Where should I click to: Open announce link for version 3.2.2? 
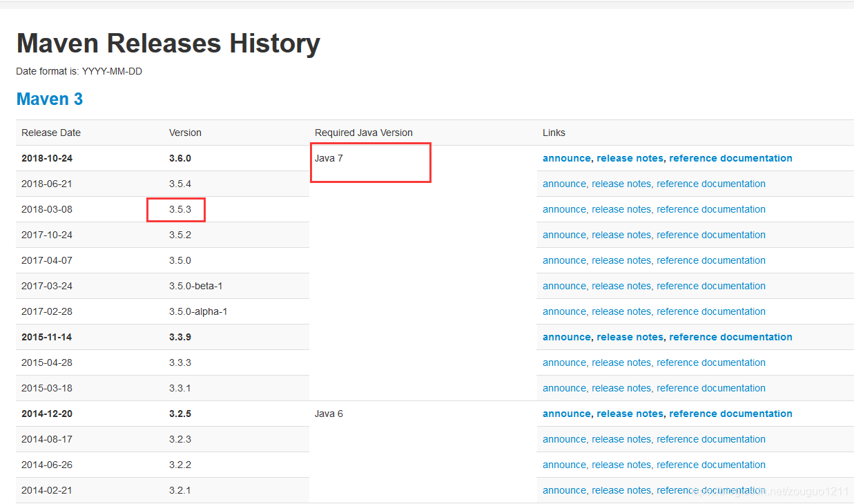point(564,465)
